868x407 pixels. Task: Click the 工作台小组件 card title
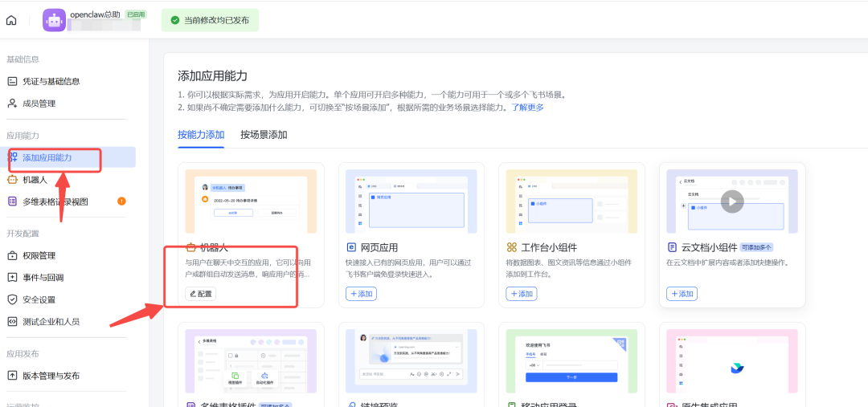(549, 247)
